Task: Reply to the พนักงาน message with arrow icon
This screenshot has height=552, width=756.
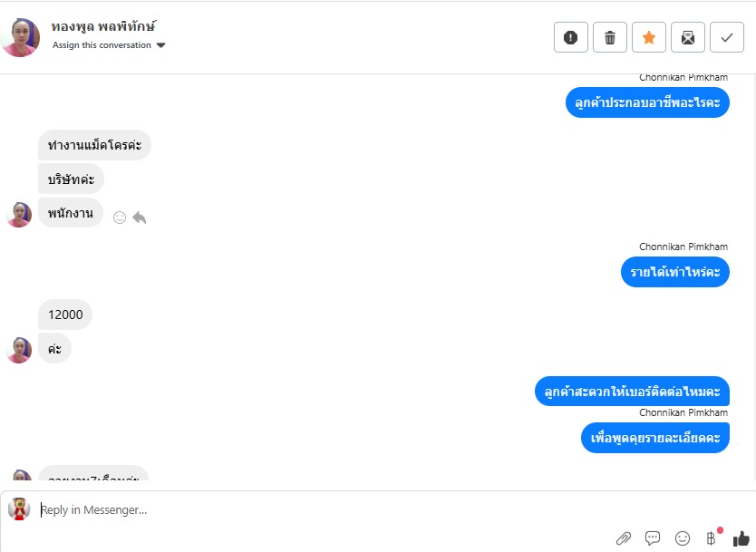Action: [x=140, y=218]
